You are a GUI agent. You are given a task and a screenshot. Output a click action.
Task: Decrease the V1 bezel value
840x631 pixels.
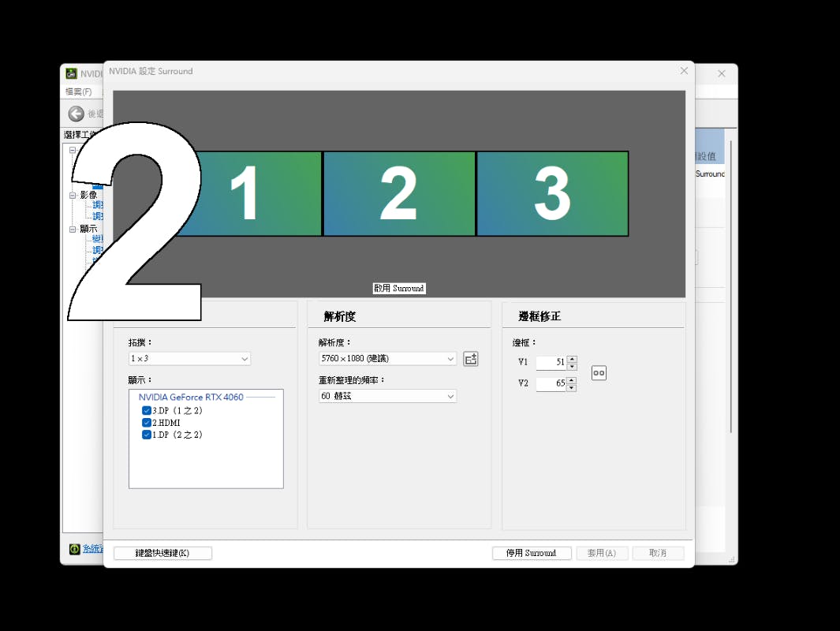click(x=572, y=367)
